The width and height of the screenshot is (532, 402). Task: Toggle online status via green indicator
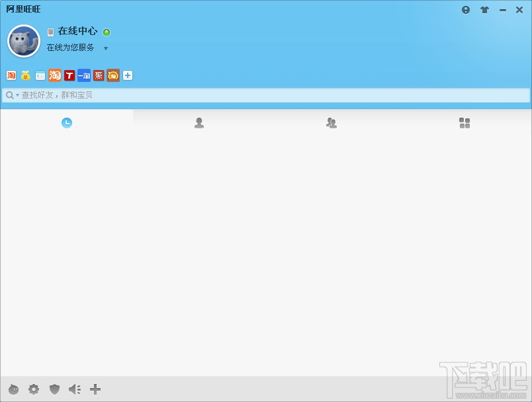point(106,32)
